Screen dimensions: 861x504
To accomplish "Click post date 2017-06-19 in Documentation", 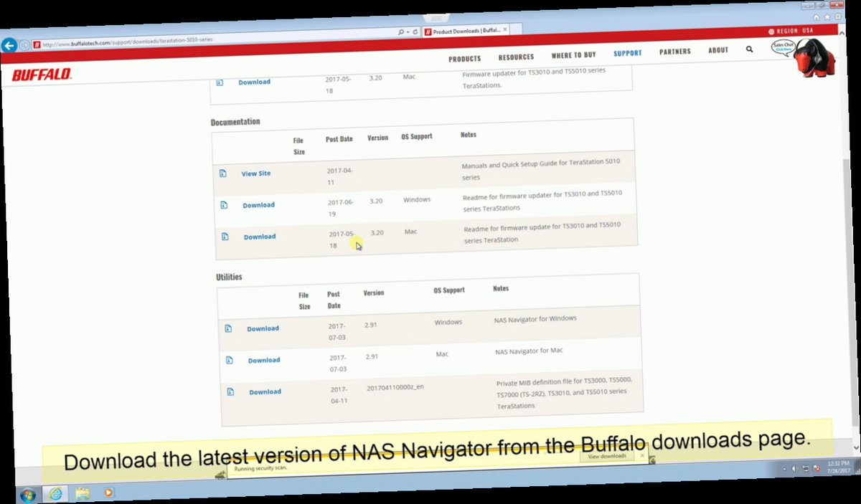I will 341,208.
